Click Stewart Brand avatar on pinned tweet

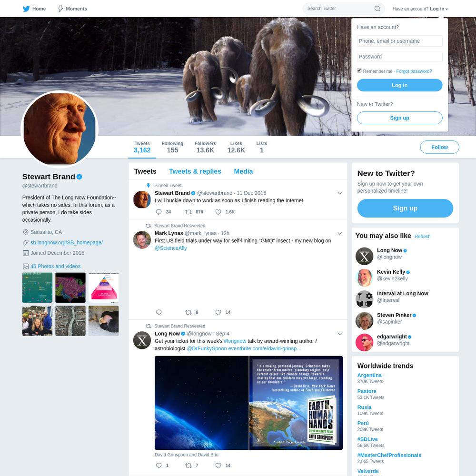coord(142,199)
